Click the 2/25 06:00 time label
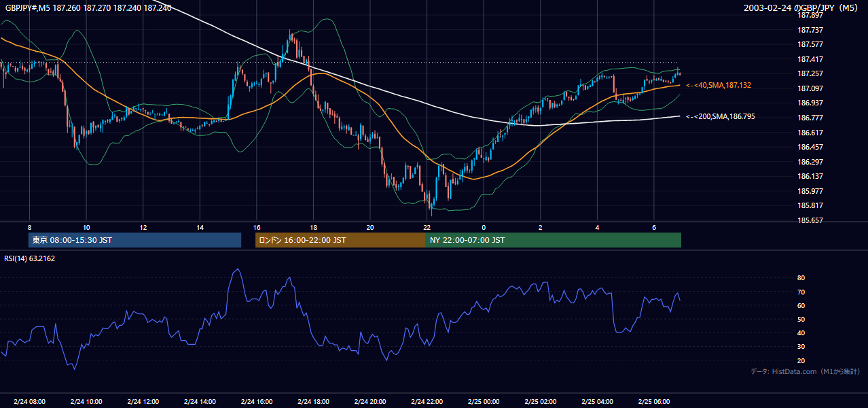The image size is (868, 408). click(x=653, y=401)
